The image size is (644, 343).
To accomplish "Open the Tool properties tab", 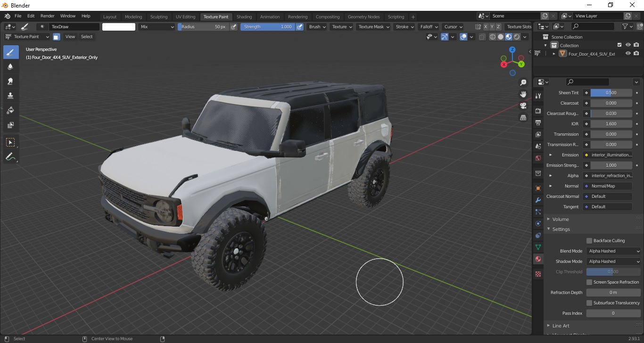I will (x=538, y=96).
